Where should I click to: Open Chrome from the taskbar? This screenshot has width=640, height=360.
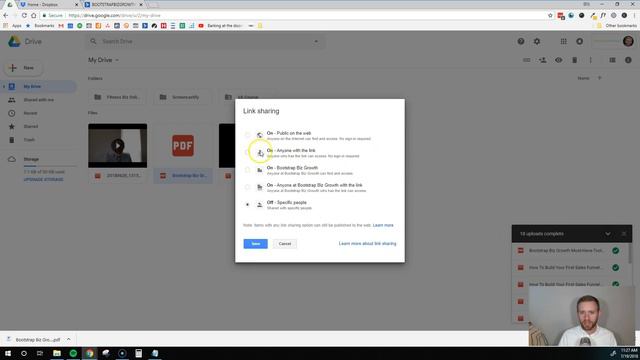tap(89, 353)
